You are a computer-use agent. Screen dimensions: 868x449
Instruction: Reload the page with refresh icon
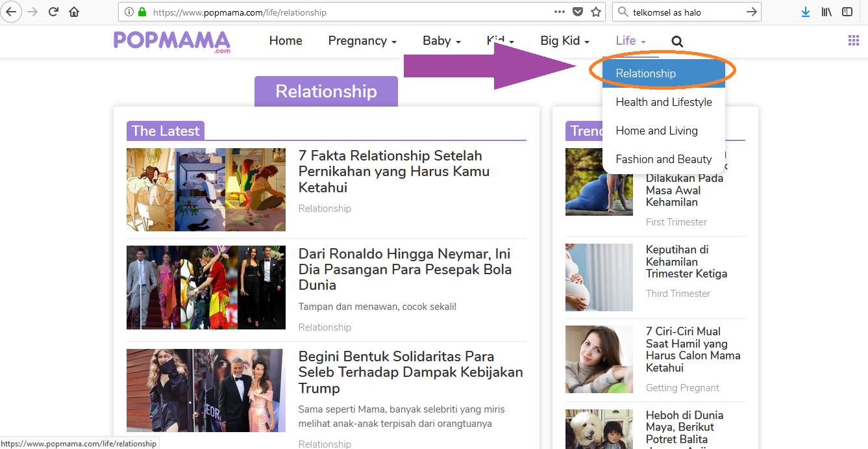(54, 12)
